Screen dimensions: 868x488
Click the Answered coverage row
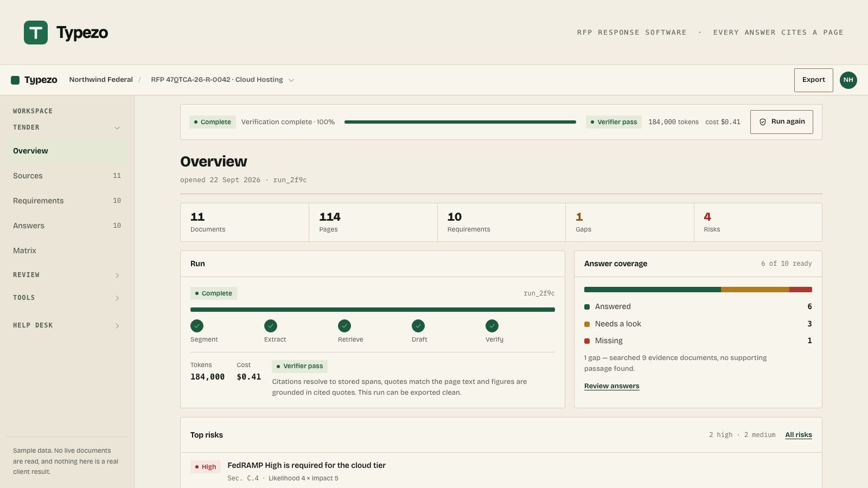698,307
